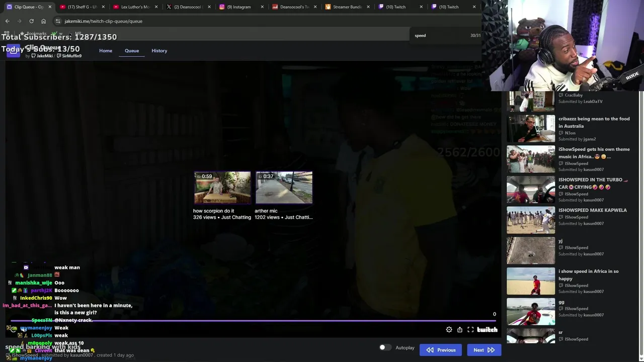This screenshot has width=644, height=362.
Task: View site info icon in address bar
Action: (58, 21)
